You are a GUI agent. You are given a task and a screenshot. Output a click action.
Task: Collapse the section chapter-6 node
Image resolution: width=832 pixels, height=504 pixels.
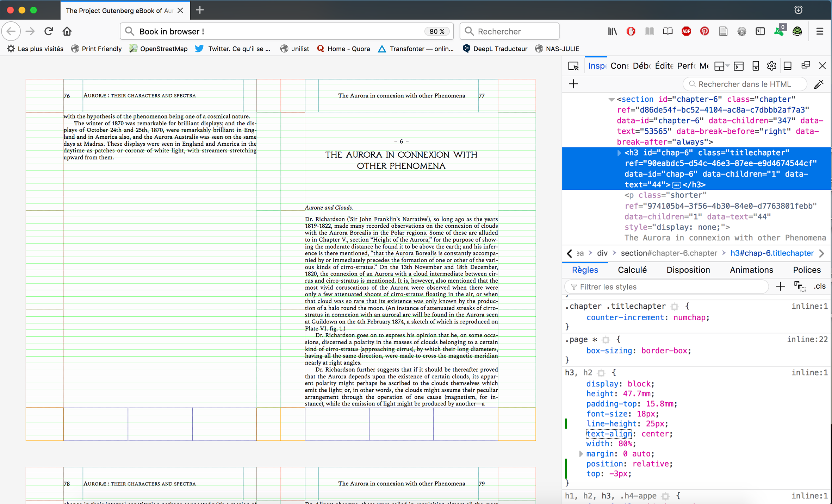(x=611, y=100)
